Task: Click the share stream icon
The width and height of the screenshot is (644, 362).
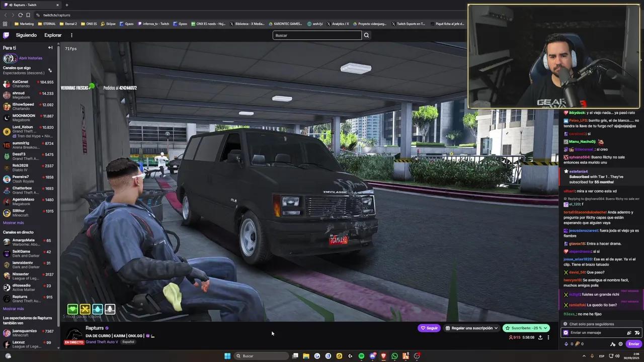Action: click(x=540, y=337)
